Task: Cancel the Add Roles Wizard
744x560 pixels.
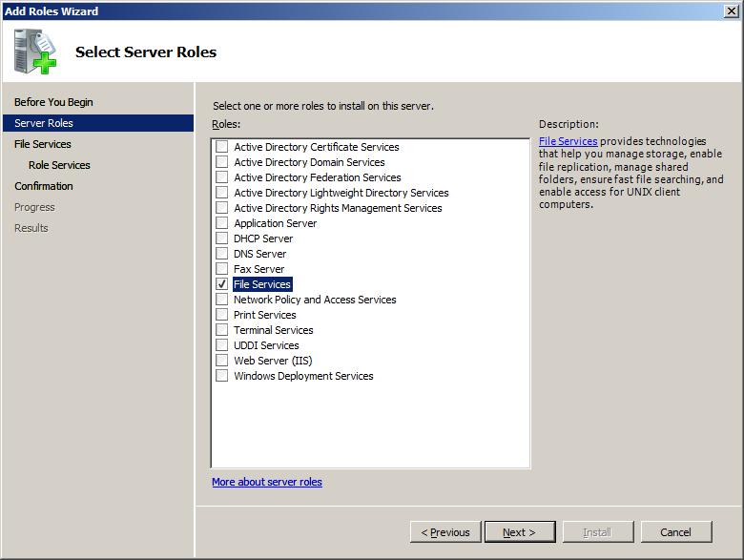Action: pyautogui.click(x=676, y=532)
